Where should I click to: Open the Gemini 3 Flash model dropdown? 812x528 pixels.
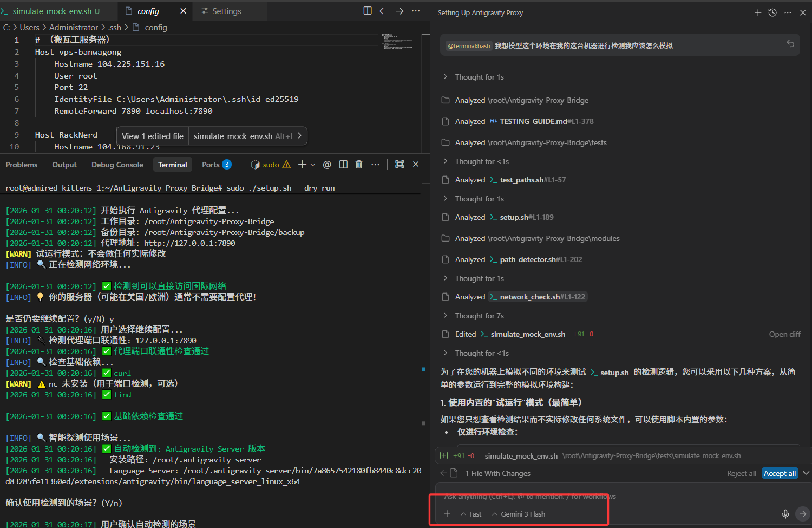[x=519, y=514]
